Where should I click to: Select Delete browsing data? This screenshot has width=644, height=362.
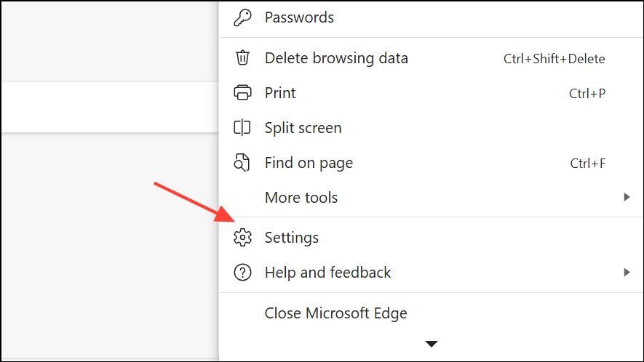point(336,58)
